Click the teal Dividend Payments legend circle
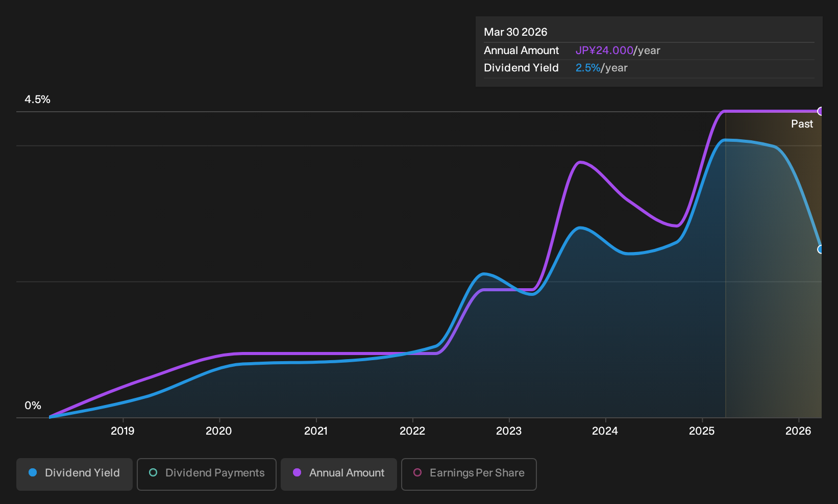838x504 pixels. [x=153, y=473]
